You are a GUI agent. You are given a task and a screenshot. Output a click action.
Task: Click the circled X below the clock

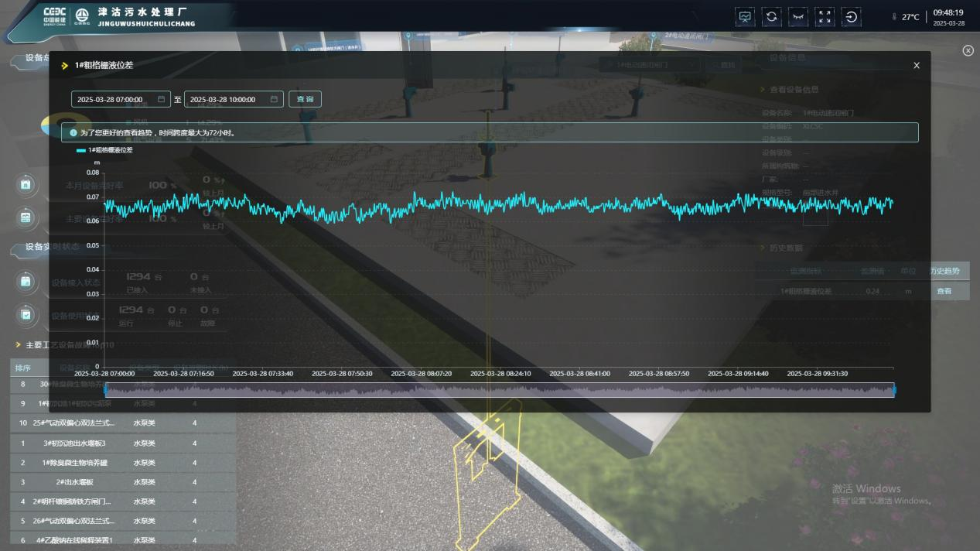[968, 50]
